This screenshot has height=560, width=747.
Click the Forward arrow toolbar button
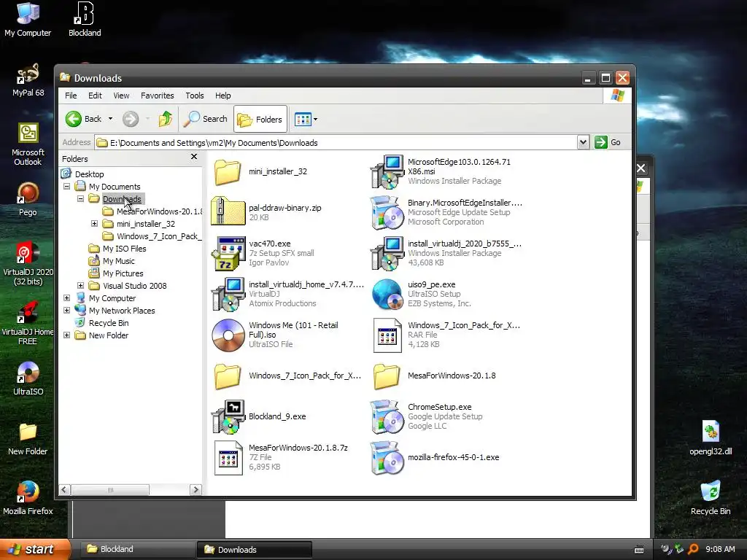tap(131, 119)
